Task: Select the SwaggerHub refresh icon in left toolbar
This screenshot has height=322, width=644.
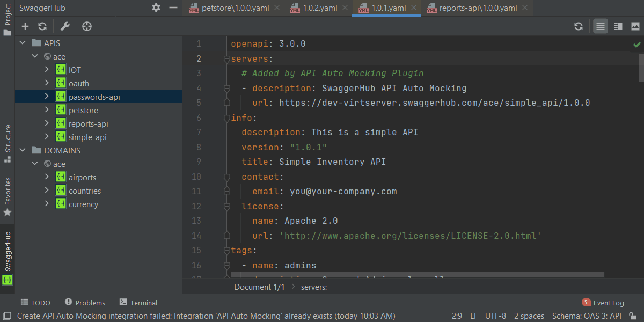Action: pos(42,26)
